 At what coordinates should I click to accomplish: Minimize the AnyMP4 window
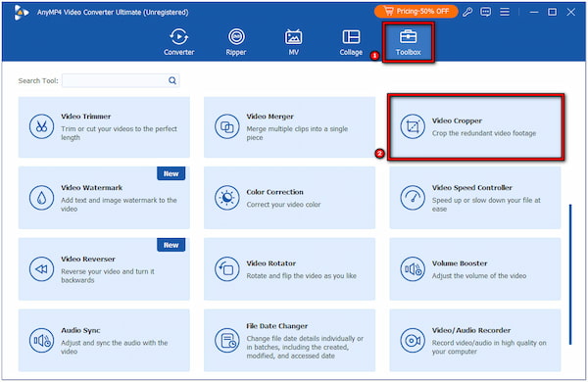(x=534, y=12)
